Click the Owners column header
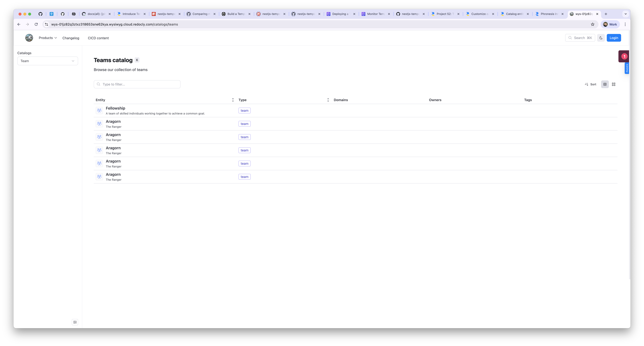Screen dimensions: 644x346 [435, 100]
